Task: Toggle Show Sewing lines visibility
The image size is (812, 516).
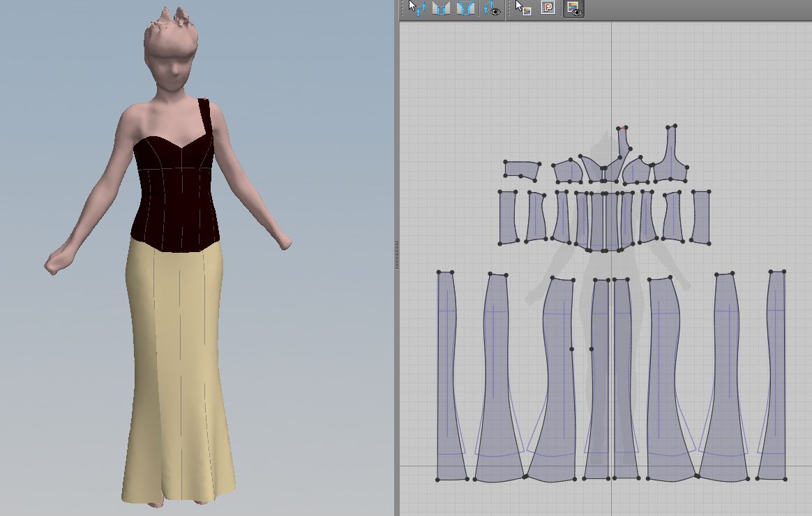Action: point(492,8)
